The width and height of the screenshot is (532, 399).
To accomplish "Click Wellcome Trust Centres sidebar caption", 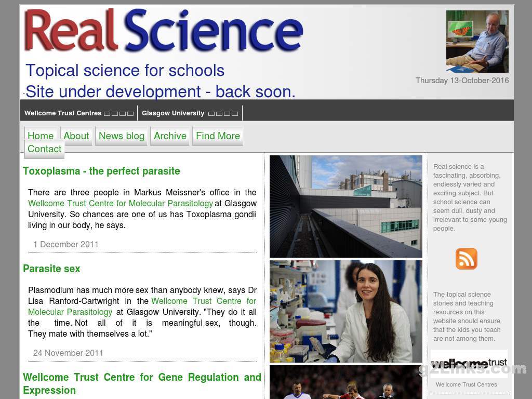I will point(466,384).
